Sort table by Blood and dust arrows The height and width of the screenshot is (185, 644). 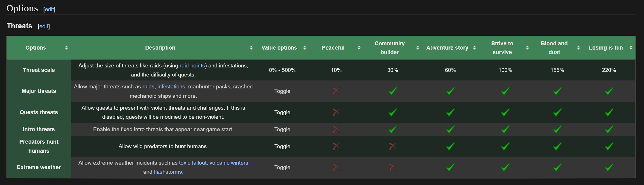click(x=578, y=48)
